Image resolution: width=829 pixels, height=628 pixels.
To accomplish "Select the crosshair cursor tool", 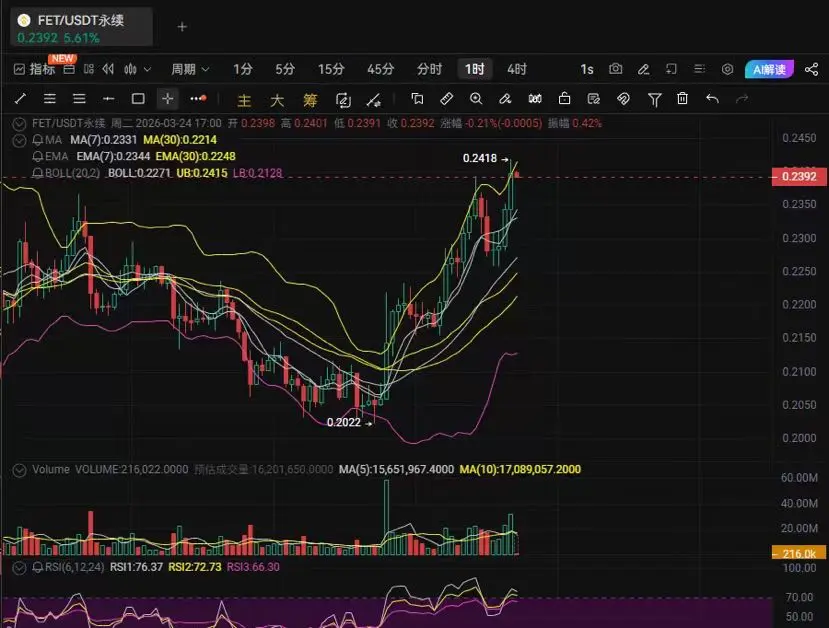I will [x=168, y=98].
